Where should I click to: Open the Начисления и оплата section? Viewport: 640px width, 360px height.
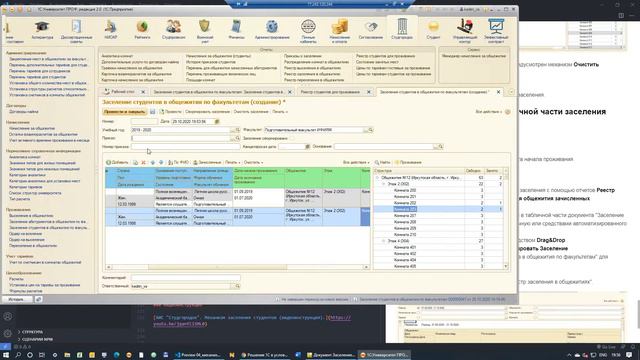click(x=340, y=31)
